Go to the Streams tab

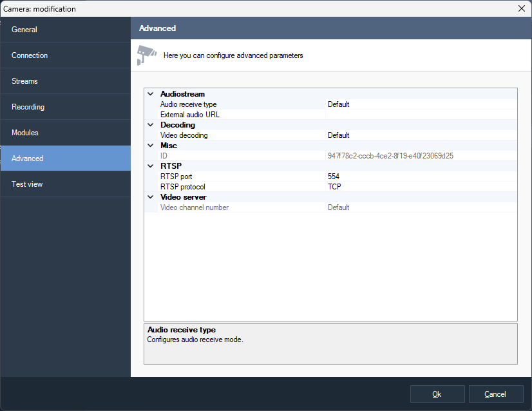[65, 81]
